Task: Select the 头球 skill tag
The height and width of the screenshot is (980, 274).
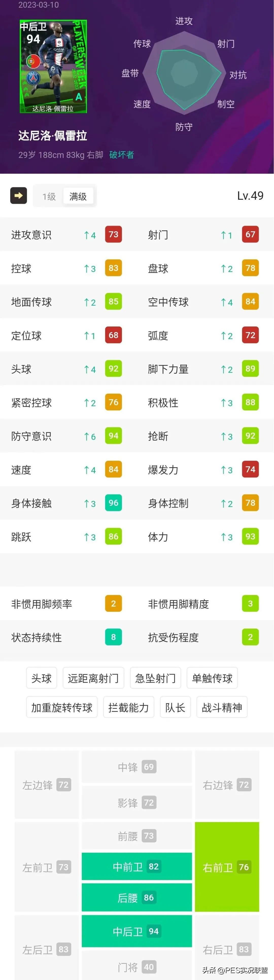Action: (x=42, y=678)
